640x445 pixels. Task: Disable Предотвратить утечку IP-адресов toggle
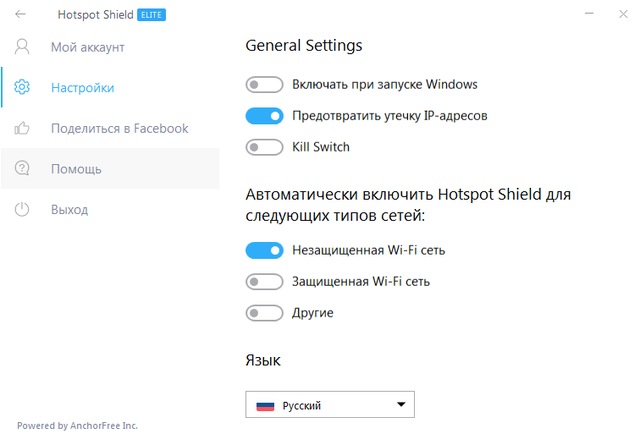(264, 116)
